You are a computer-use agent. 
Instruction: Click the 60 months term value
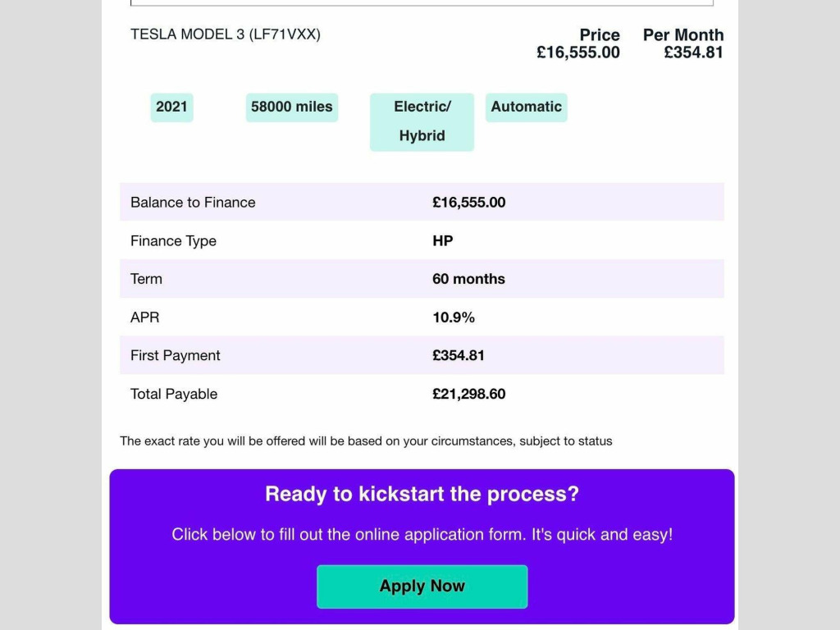[468, 279]
